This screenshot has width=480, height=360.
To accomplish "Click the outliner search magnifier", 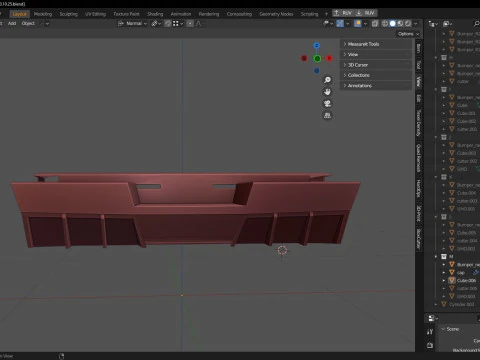I will click(476, 24).
